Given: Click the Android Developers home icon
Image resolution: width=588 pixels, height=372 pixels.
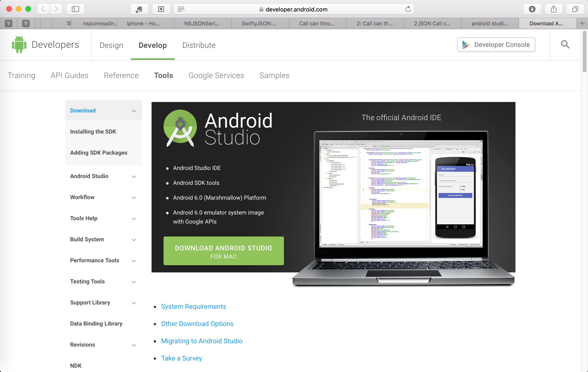Looking at the screenshot, I should pos(19,45).
